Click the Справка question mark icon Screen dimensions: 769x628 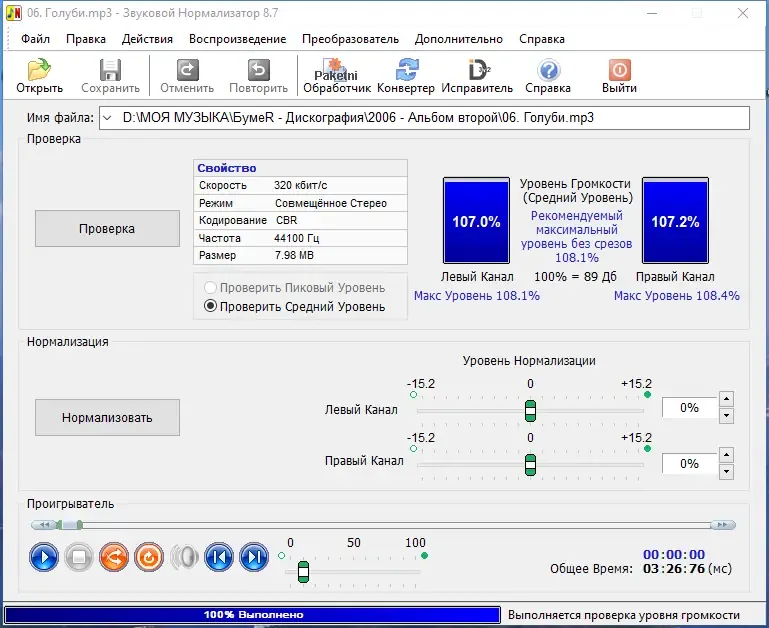(548, 70)
